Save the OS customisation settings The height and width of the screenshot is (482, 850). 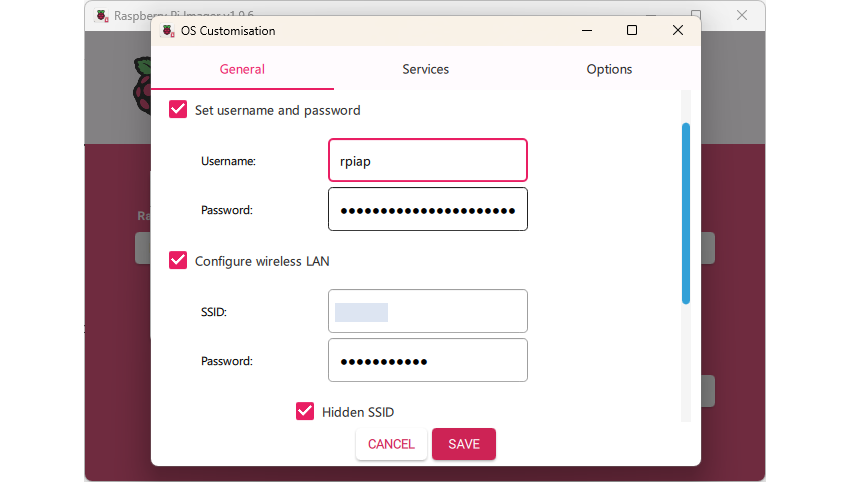click(464, 444)
